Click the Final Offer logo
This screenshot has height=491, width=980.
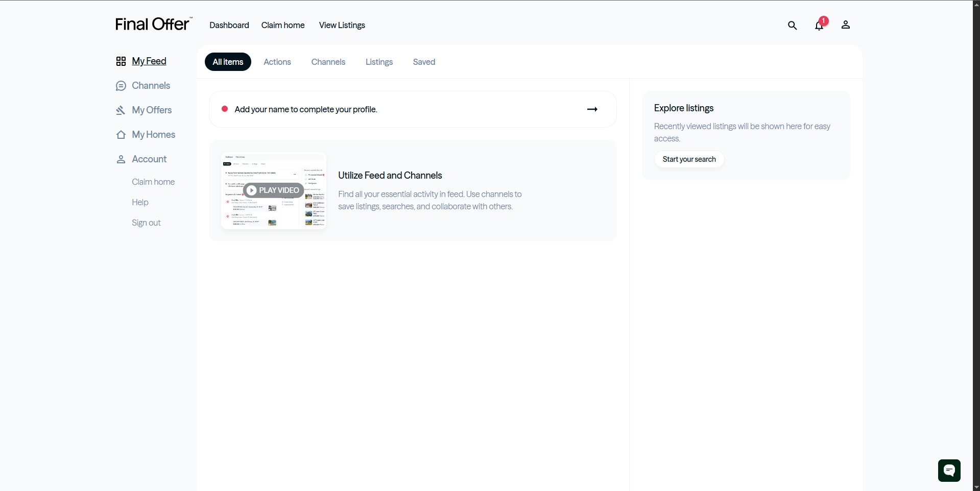(x=153, y=24)
